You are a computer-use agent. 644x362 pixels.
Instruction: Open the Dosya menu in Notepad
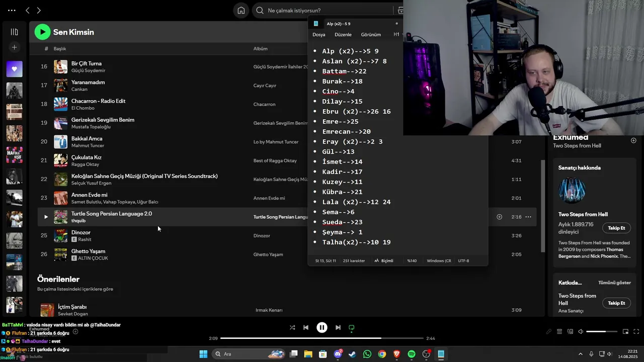[x=319, y=35]
